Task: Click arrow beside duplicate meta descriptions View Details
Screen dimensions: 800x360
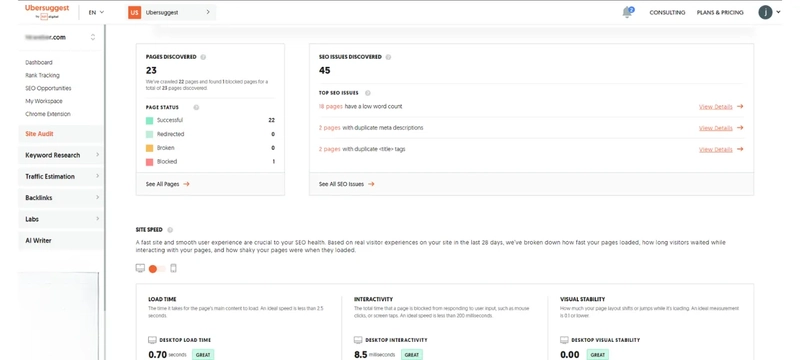Action: [x=740, y=128]
